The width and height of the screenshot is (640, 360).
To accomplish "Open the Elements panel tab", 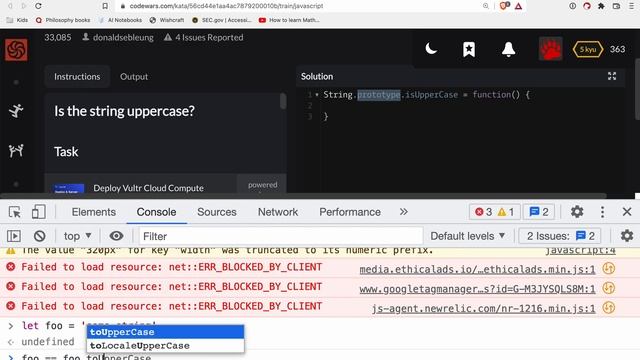I will (94, 212).
